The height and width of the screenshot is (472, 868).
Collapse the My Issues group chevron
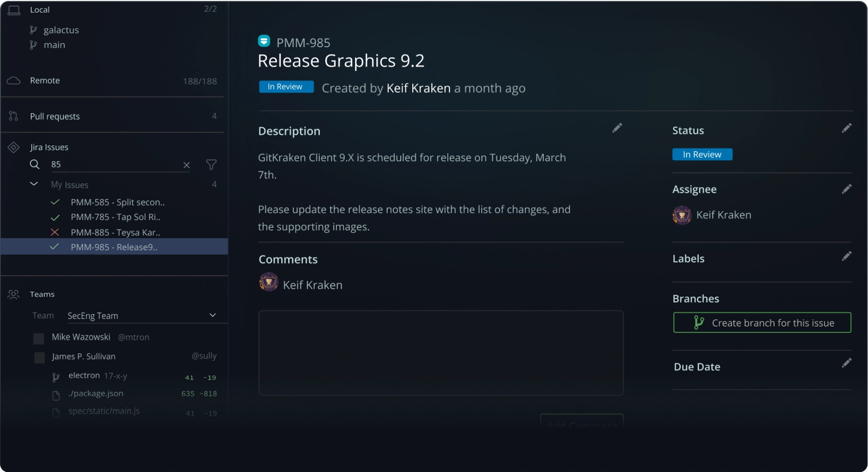coord(34,184)
